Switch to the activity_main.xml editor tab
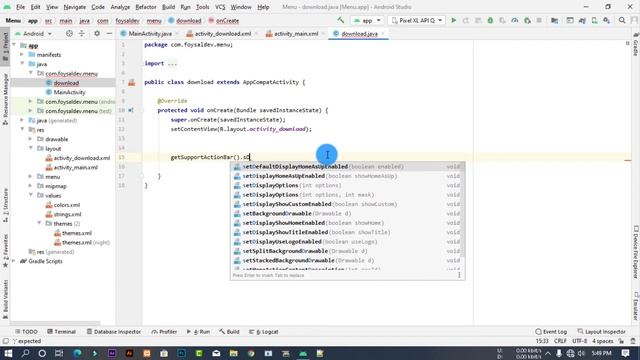640x360 pixels. click(x=296, y=33)
